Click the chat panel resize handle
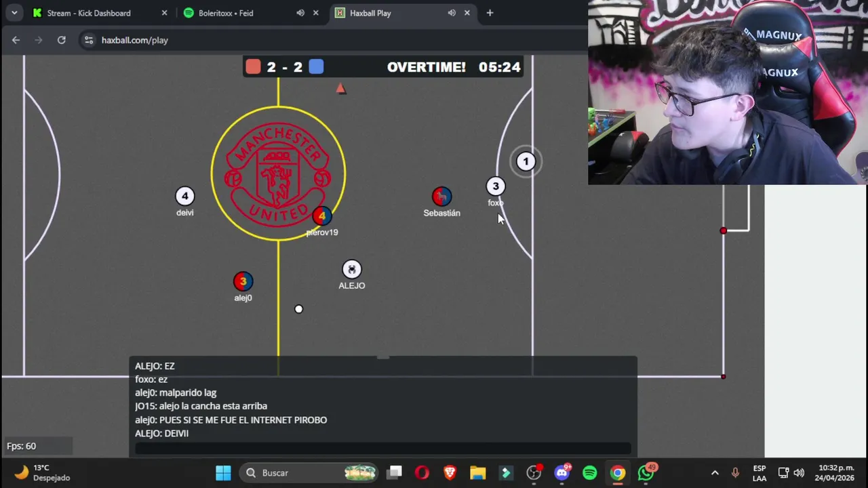Image resolution: width=868 pixels, height=488 pixels. [383, 357]
